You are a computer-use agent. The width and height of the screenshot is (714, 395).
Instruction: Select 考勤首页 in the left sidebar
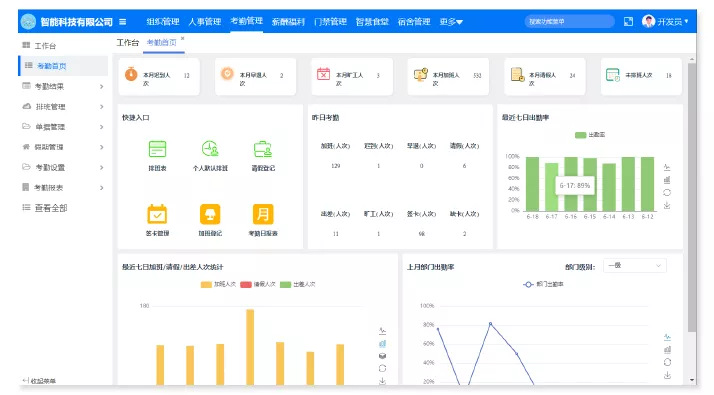coord(63,66)
